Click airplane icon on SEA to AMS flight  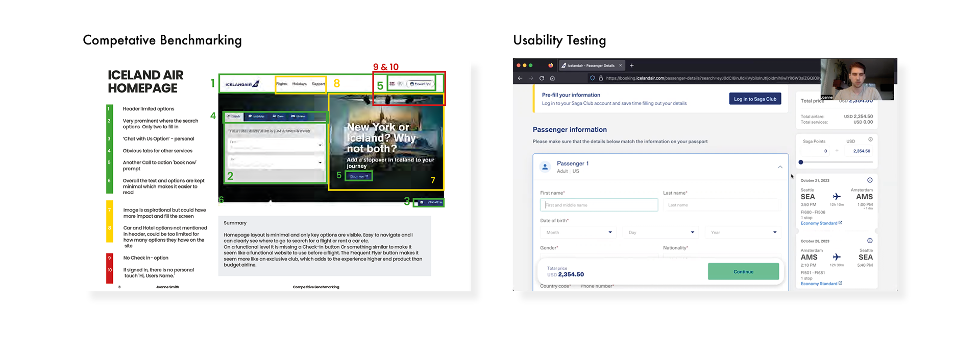coord(837,196)
